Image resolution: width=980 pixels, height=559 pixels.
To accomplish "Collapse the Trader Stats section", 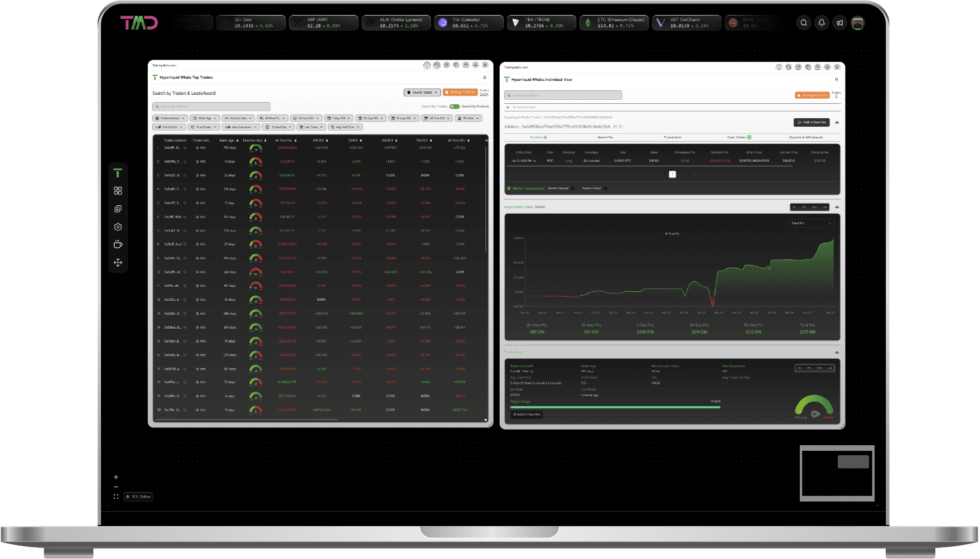I will [837, 353].
